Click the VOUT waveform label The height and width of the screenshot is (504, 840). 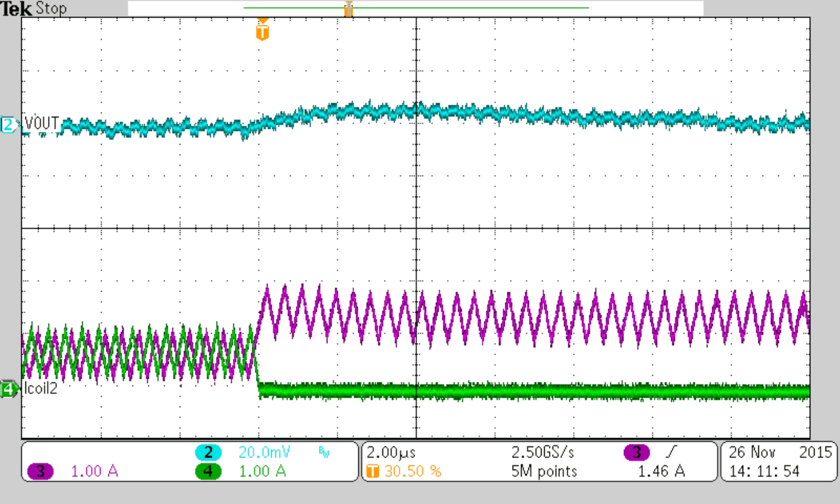click(x=42, y=124)
